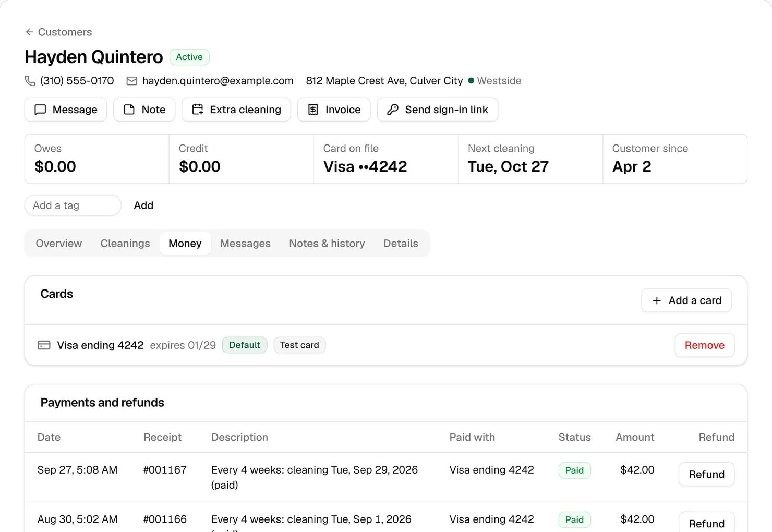This screenshot has height=532, width=772.
Task: Click the phone icon next to (310) 555-0170
Action: click(x=30, y=81)
